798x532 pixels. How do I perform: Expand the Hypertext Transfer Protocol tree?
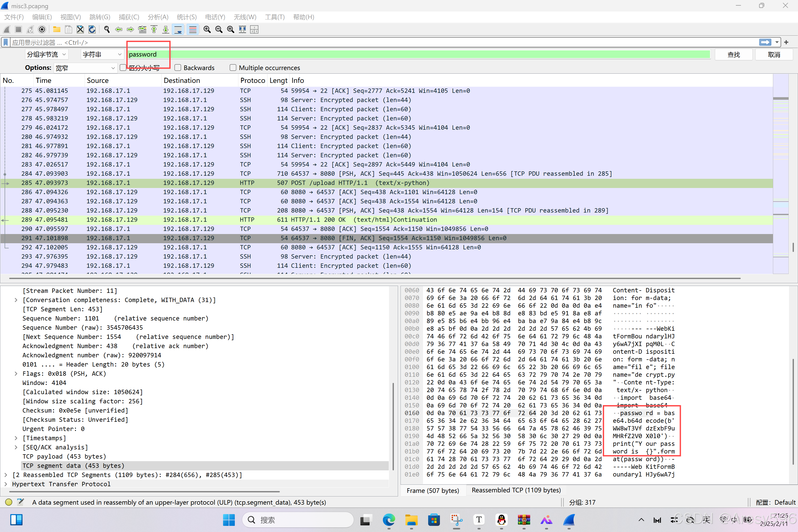coord(6,484)
